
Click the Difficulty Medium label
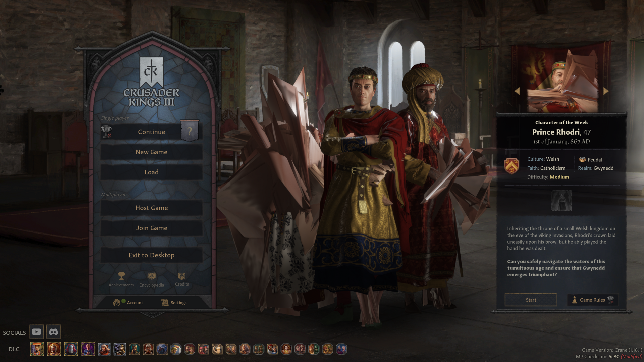coord(548,177)
